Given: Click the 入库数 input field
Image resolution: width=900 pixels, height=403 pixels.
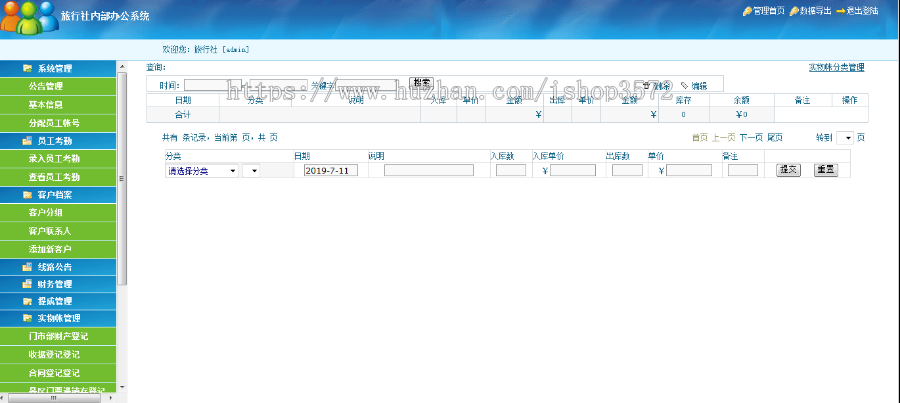Looking at the screenshot, I should (x=511, y=170).
